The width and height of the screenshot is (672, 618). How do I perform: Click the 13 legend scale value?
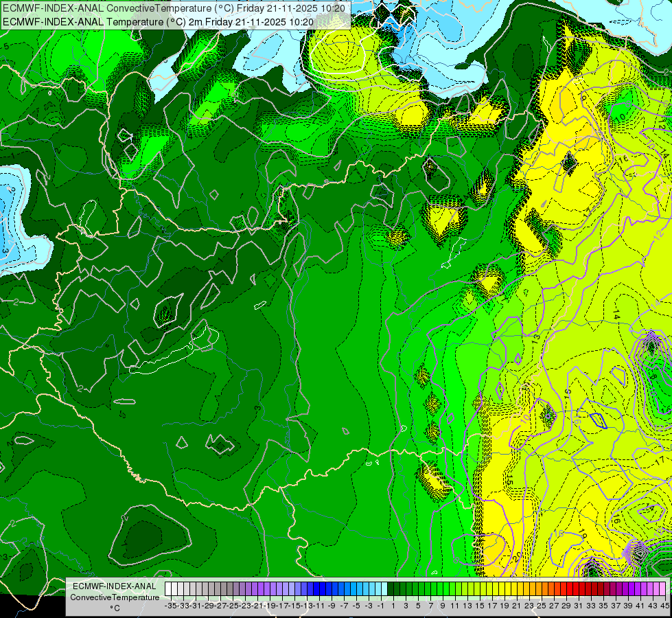click(467, 606)
